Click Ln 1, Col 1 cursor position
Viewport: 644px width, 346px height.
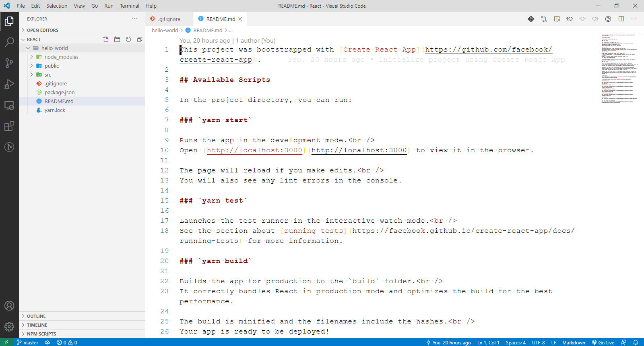[x=488, y=342]
